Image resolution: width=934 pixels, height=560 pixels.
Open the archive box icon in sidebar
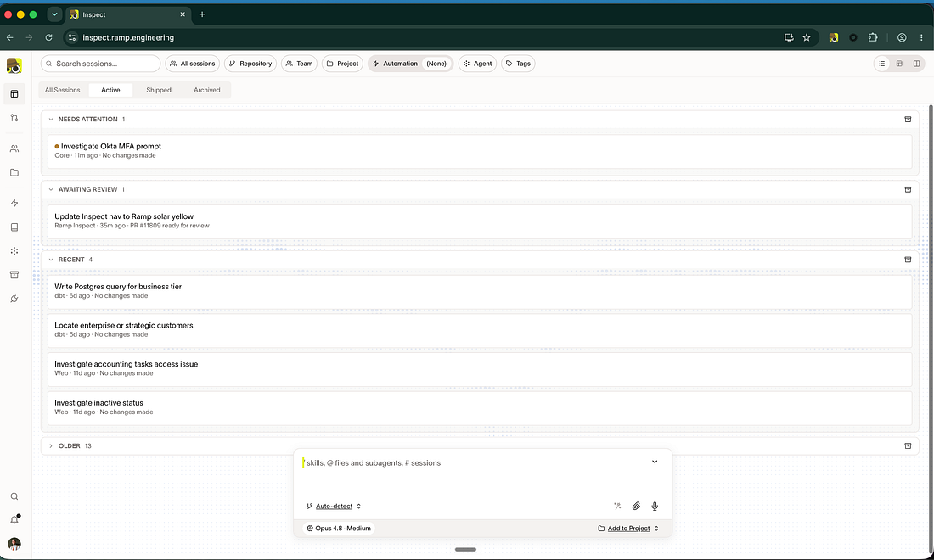click(x=14, y=275)
